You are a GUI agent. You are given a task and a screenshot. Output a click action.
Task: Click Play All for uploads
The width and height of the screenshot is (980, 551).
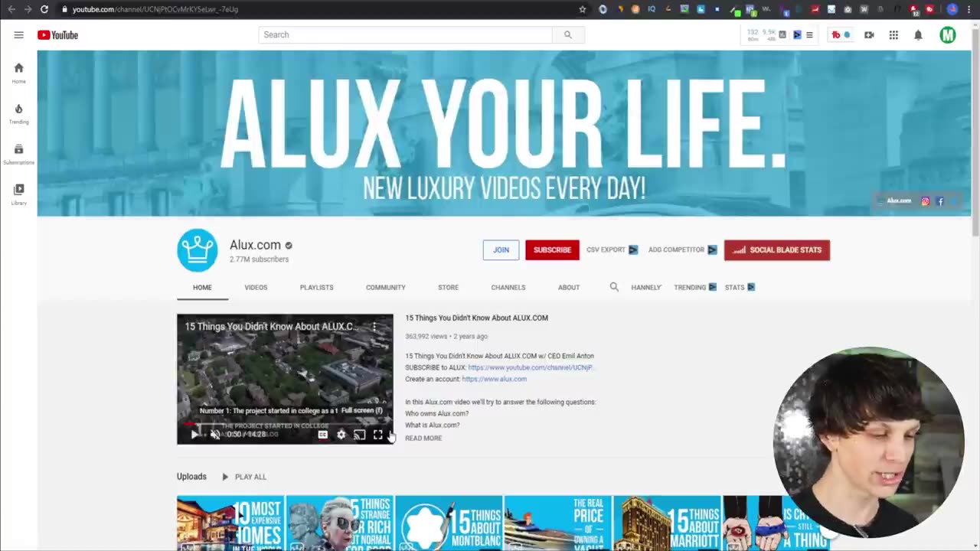(244, 477)
